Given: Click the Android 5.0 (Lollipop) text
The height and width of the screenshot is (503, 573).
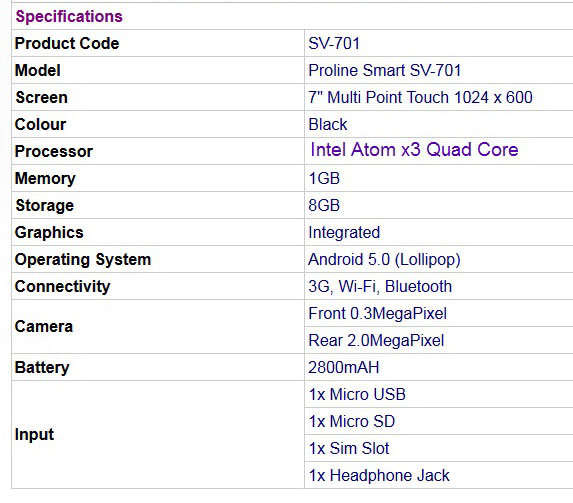Looking at the screenshot, I should pyautogui.click(x=384, y=260).
